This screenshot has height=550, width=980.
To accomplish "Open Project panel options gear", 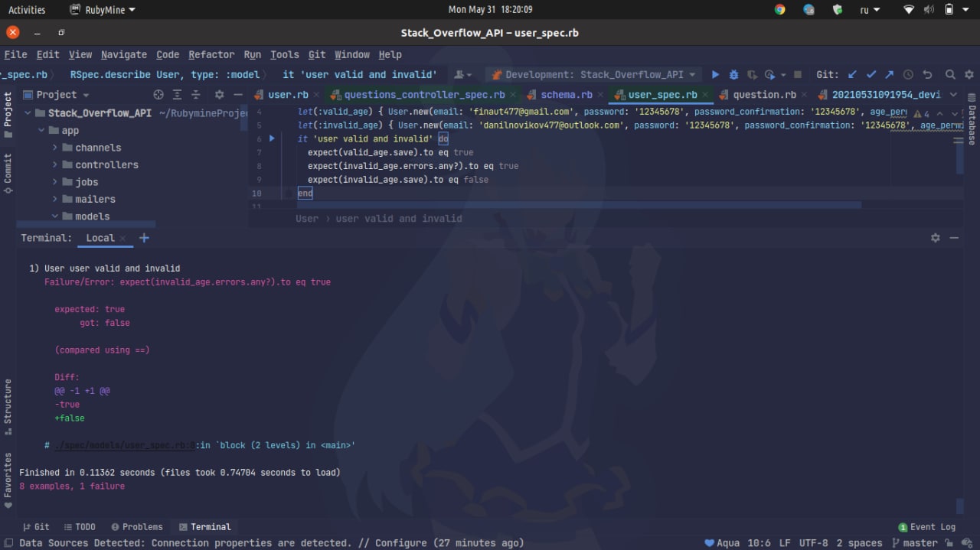I will [x=219, y=95].
